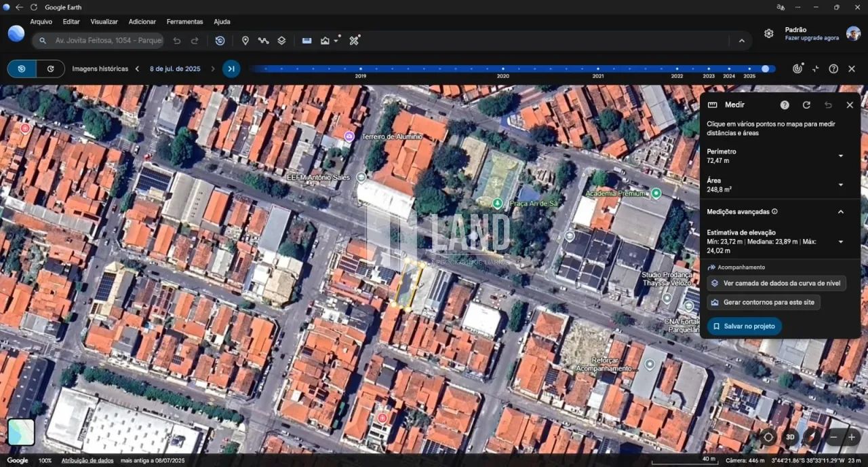Open the user profile avatar
The image size is (868, 467).
coord(853,33)
